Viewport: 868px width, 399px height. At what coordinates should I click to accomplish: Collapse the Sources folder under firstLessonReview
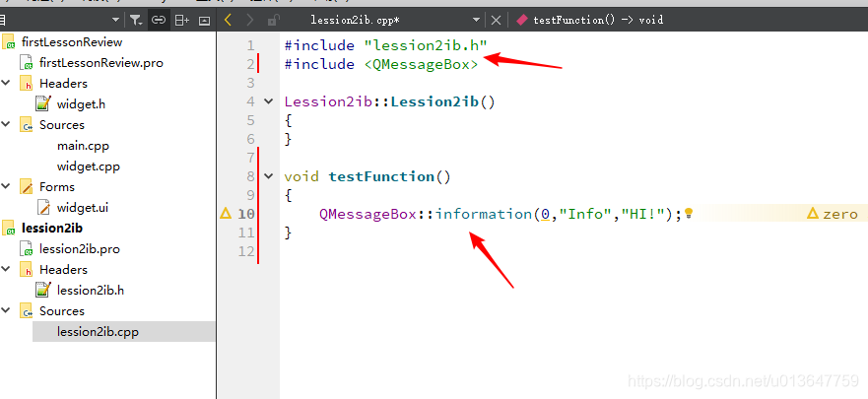(x=6, y=124)
